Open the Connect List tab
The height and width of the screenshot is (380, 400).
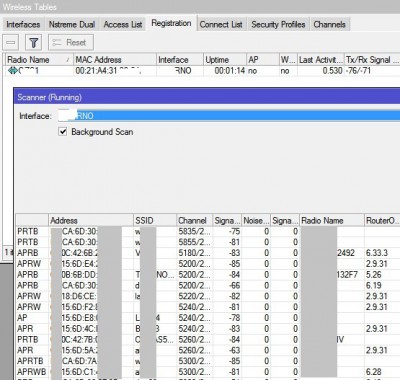click(221, 24)
